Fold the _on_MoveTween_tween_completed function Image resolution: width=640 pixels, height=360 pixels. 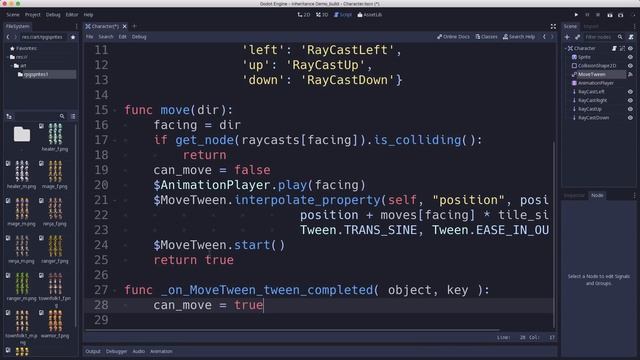point(115,291)
